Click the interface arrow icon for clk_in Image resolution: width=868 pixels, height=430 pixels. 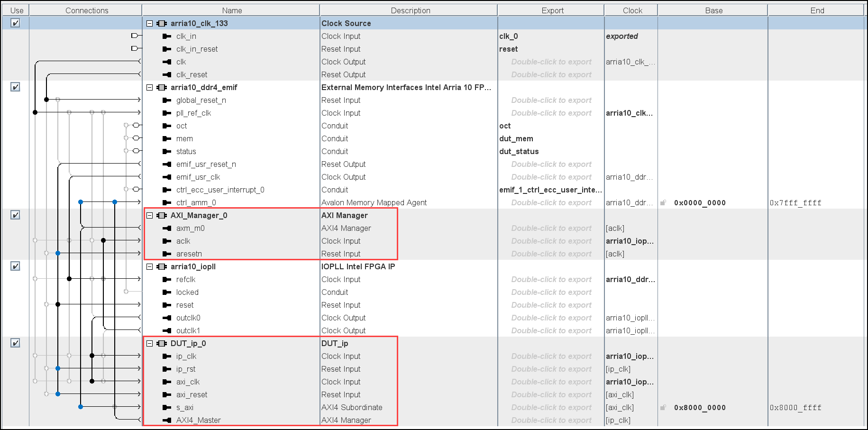point(167,36)
